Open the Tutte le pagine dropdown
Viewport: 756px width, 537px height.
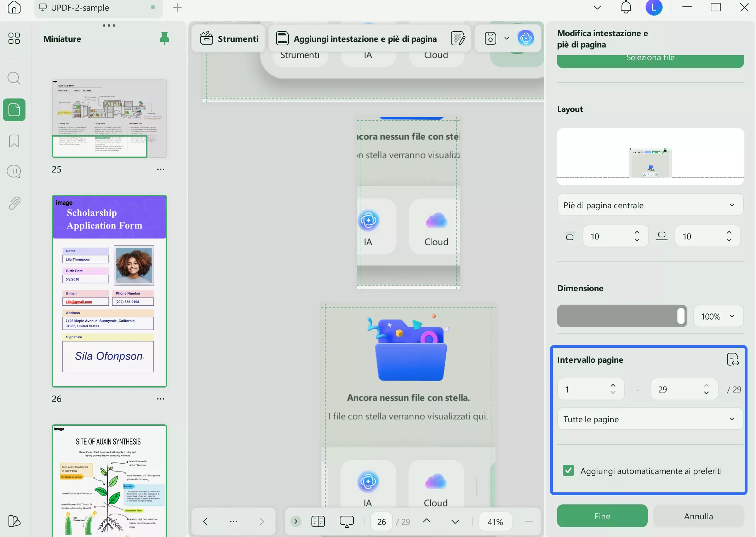tap(650, 419)
